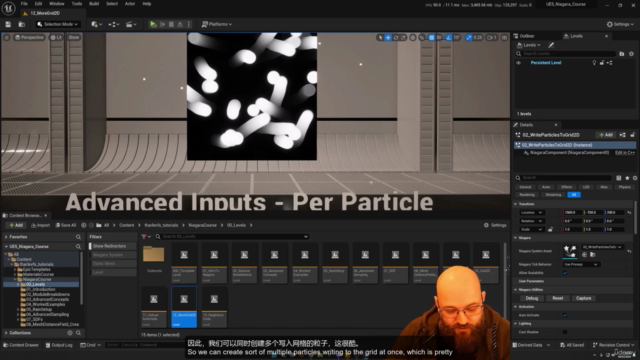Click the green Play in editor button

(x=153, y=24)
